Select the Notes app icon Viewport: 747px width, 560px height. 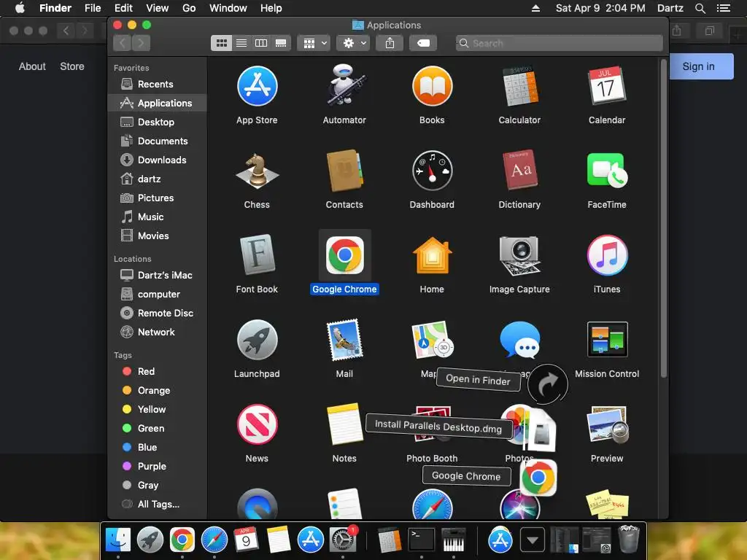click(344, 424)
